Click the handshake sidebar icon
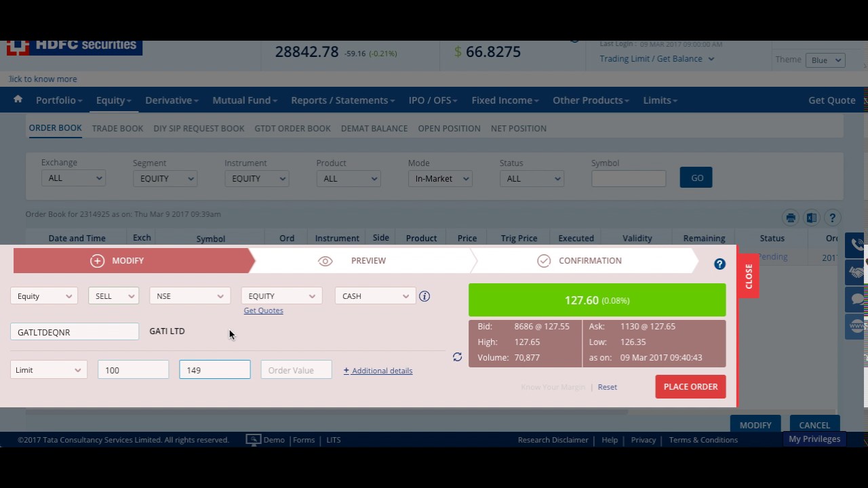 click(856, 272)
